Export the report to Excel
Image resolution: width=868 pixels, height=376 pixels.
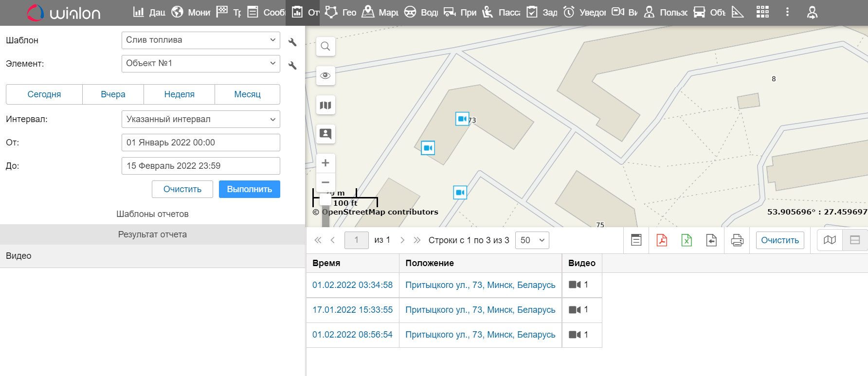pyautogui.click(x=687, y=240)
